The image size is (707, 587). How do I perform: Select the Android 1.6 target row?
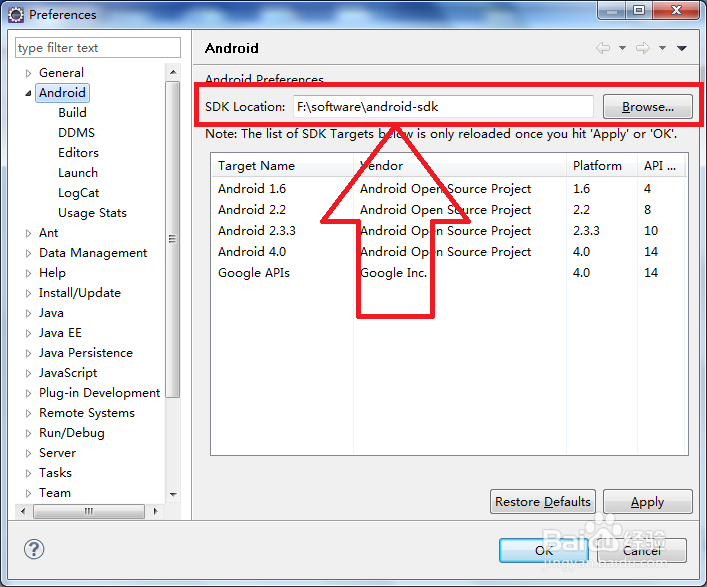coord(449,188)
